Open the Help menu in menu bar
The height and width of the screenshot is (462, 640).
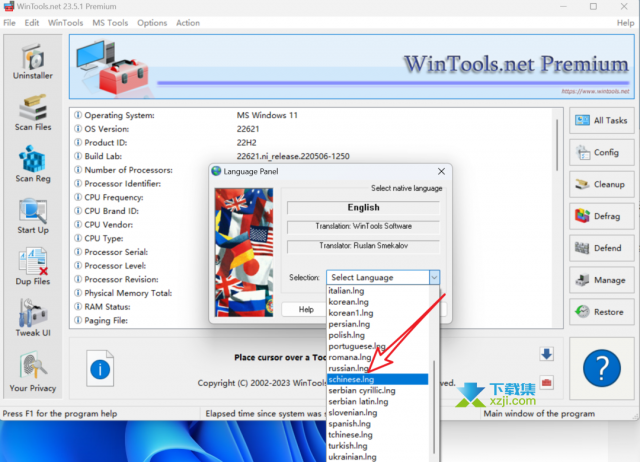(625, 23)
